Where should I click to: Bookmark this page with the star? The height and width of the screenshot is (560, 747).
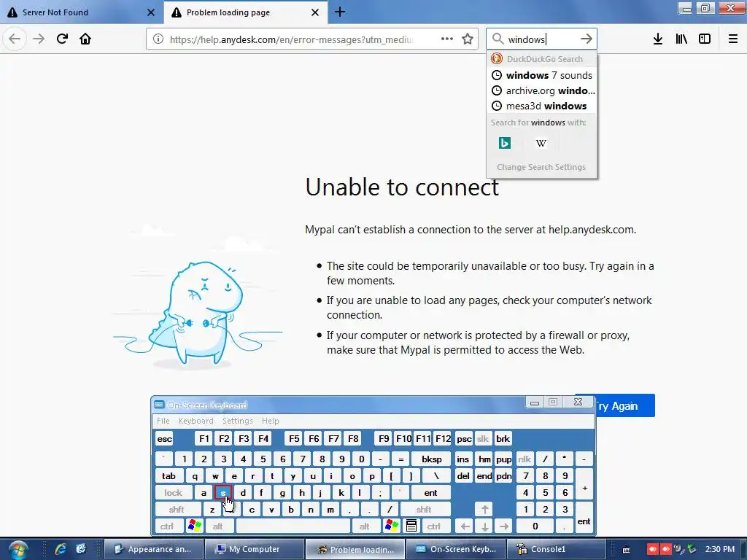[468, 39]
